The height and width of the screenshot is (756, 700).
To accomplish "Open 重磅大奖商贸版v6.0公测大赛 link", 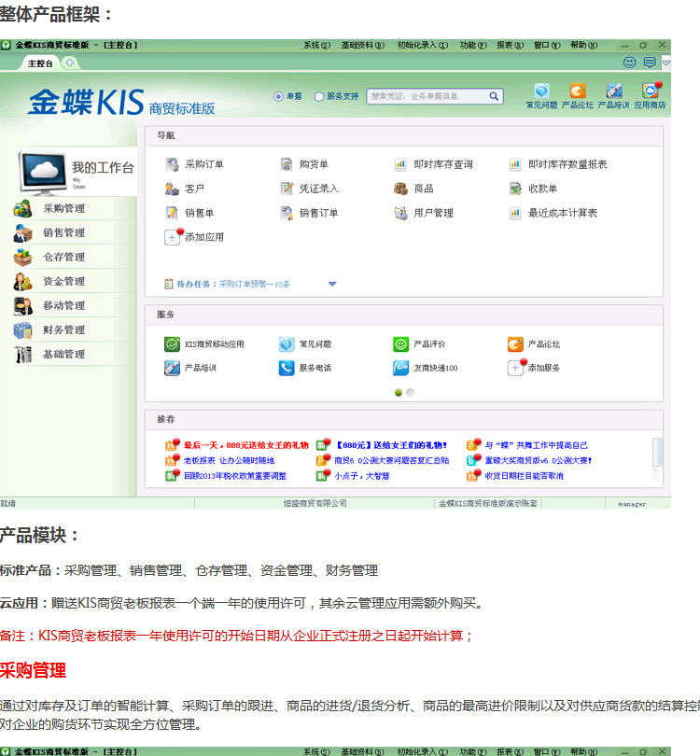I will 538,460.
